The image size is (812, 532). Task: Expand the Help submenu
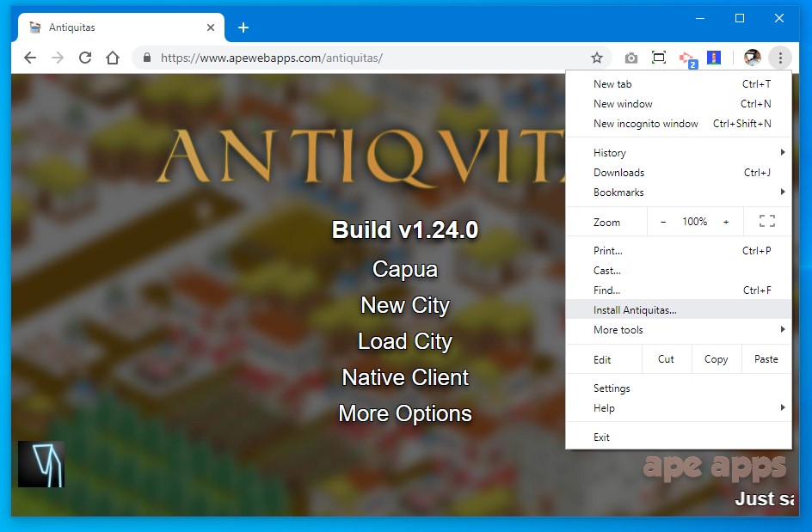click(679, 407)
